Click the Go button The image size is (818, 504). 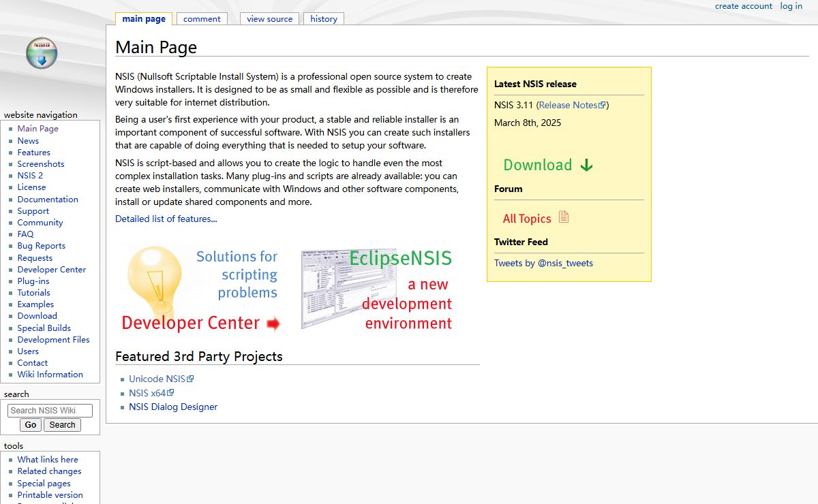point(30,425)
